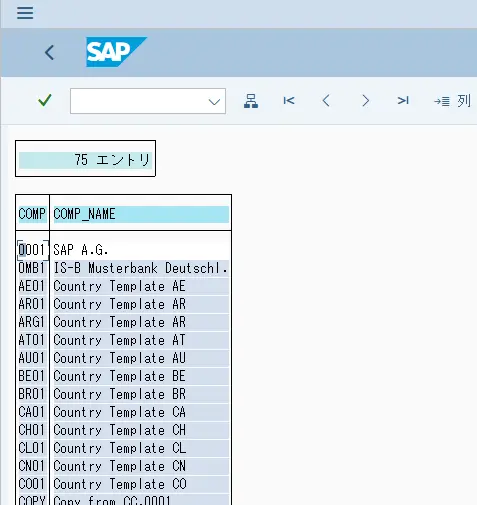
Task: Select company code CH01
Action: coord(32,430)
